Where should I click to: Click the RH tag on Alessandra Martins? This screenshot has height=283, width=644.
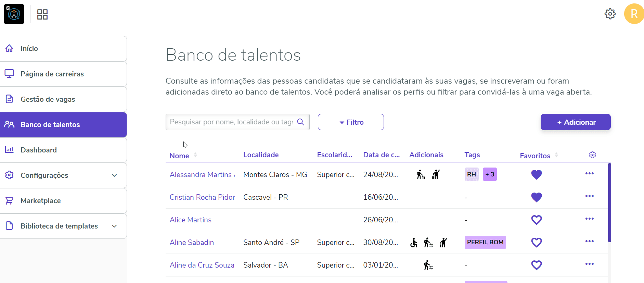pos(472,174)
